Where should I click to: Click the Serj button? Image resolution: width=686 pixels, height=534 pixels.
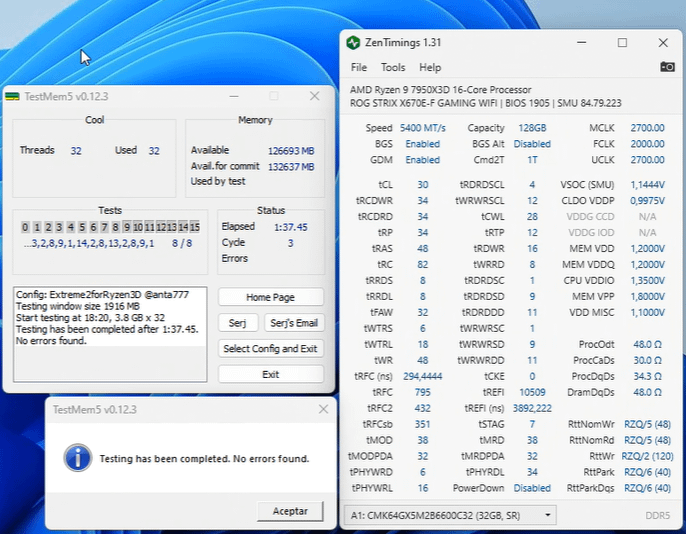point(238,323)
